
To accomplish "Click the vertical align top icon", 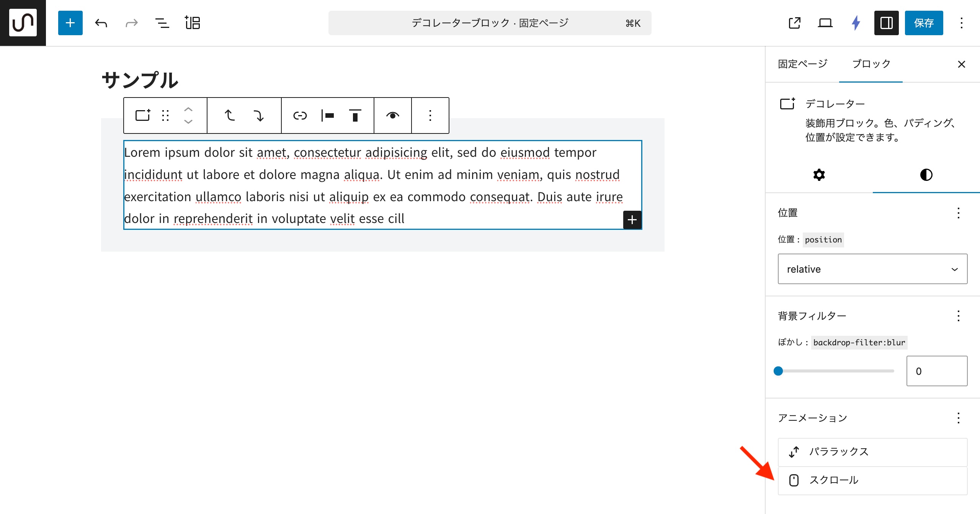I will point(355,115).
